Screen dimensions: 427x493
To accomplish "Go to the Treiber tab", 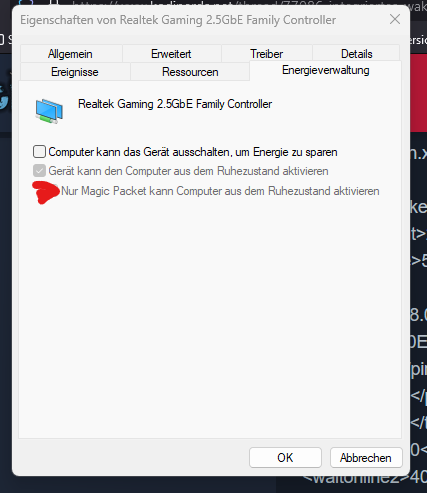I will [x=267, y=54].
